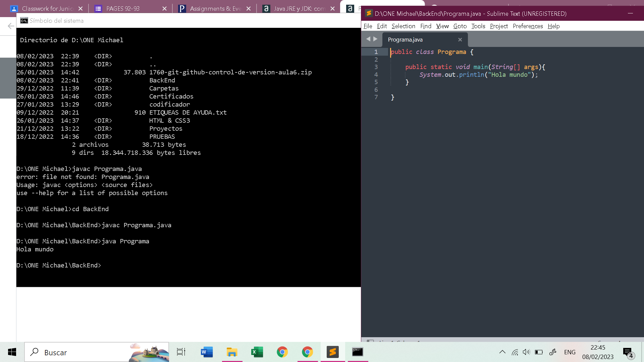Change the ENG input language indicator

(570, 352)
